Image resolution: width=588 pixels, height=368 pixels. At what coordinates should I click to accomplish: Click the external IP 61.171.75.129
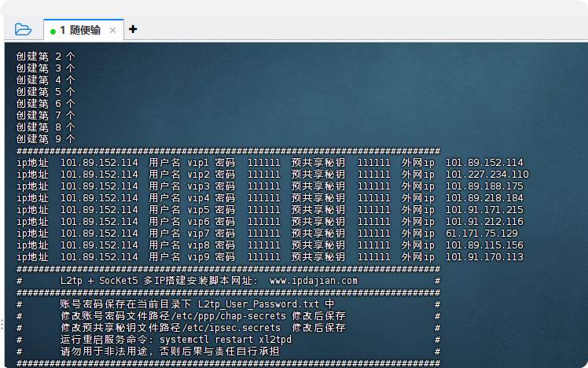click(x=481, y=234)
